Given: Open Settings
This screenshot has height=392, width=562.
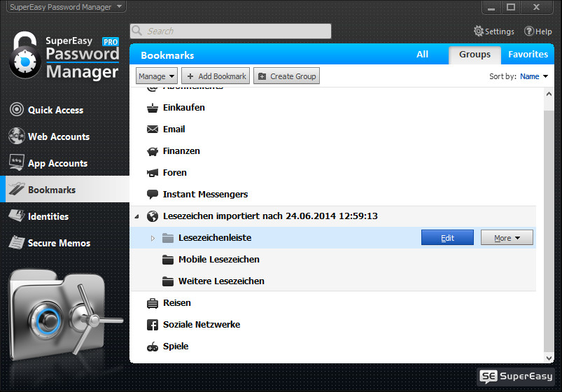Looking at the screenshot, I should pos(494,31).
